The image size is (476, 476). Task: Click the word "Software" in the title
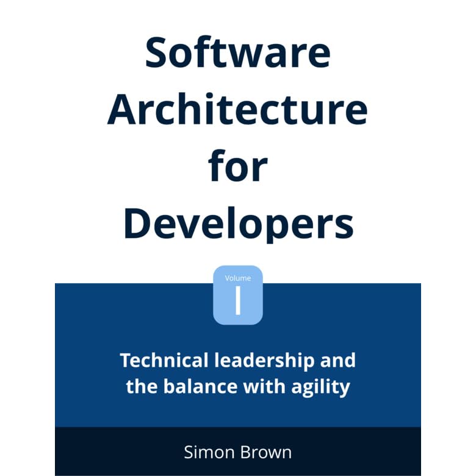click(x=237, y=53)
